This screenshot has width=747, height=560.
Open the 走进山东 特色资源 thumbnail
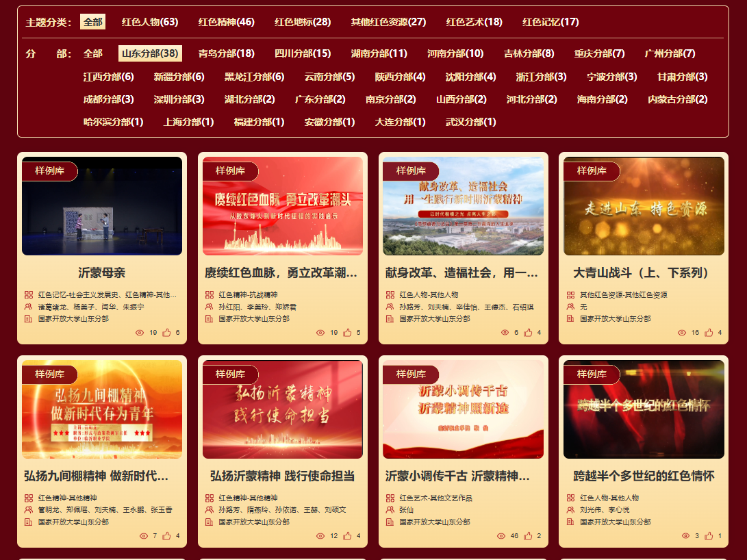(644, 207)
